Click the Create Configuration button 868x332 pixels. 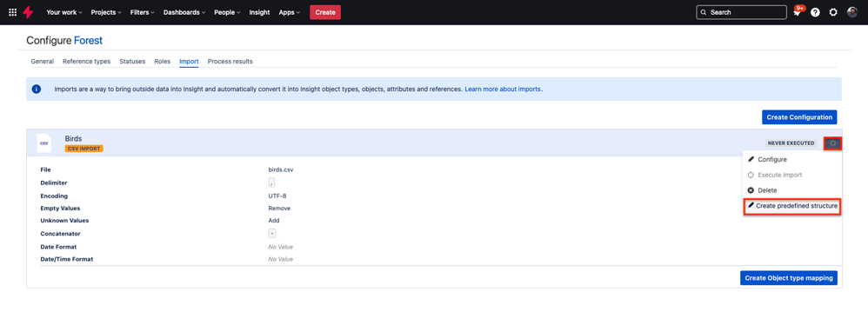[799, 116]
